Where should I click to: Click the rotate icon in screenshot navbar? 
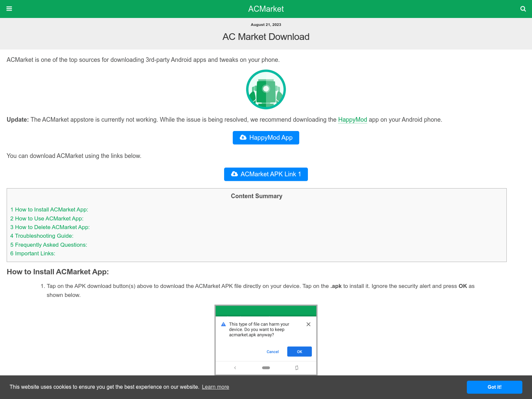tap(297, 368)
